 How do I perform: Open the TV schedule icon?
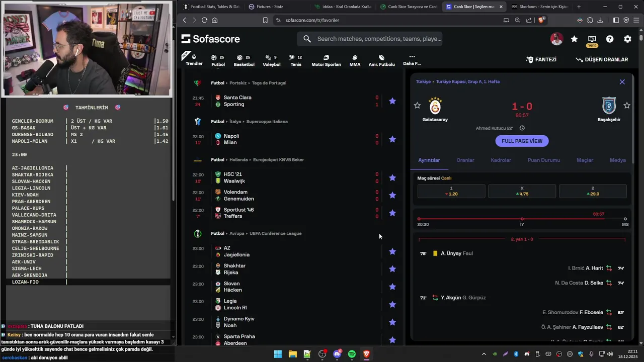(x=592, y=39)
